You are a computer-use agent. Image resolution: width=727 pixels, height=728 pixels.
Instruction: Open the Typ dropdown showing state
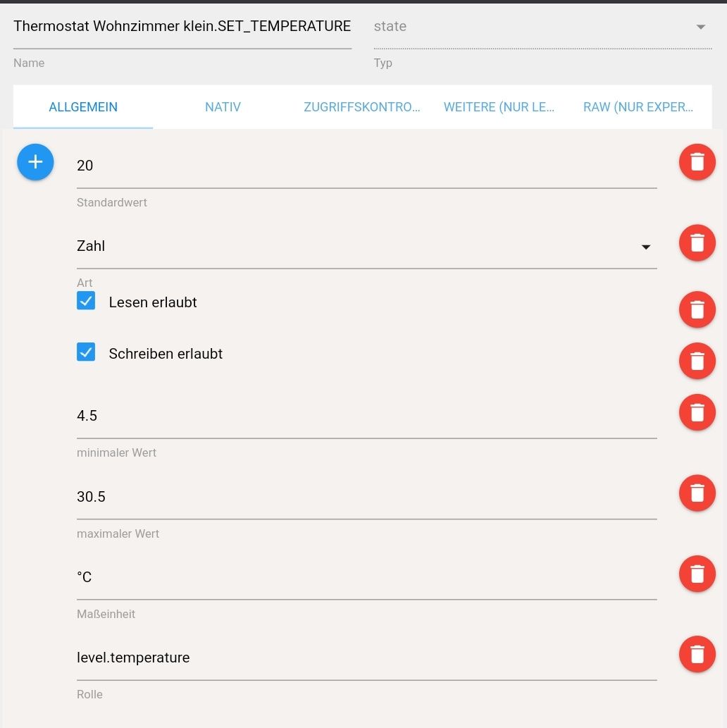542,27
